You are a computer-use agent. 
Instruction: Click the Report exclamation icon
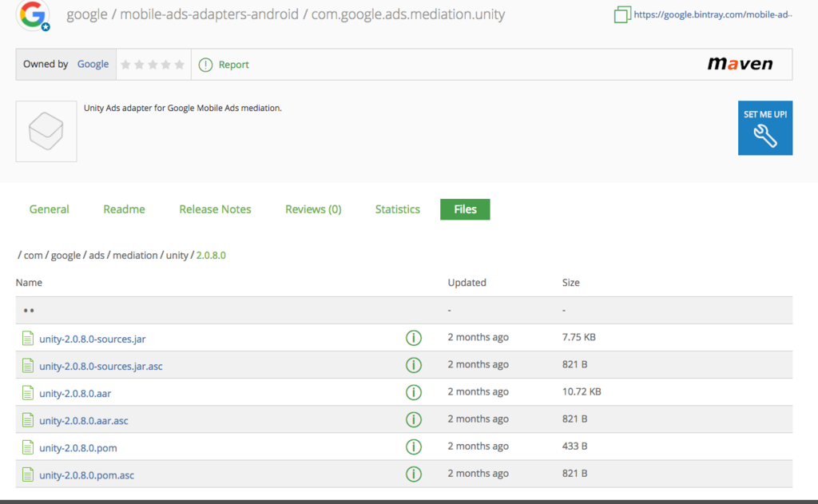tap(205, 65)
